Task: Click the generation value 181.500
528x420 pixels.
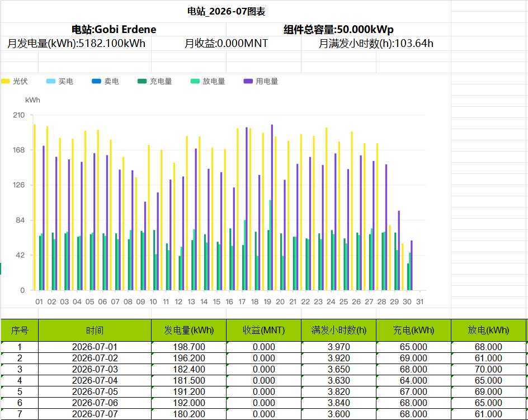Action: [x=189, y=381]
